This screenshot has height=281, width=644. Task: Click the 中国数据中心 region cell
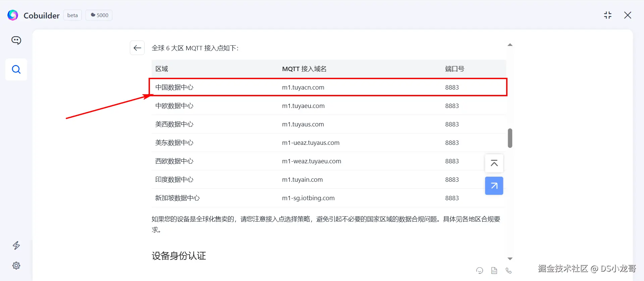pyautogui.click(x=174, y=87)
